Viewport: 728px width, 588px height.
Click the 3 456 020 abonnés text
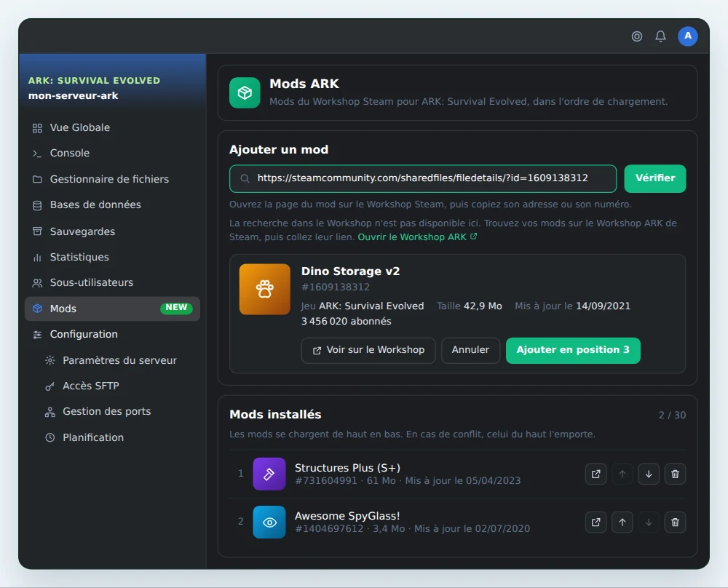[347, 321]
